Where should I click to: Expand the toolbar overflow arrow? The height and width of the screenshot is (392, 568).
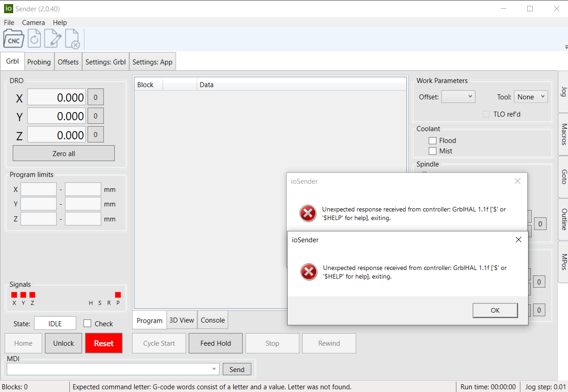(x=566, y=47)
